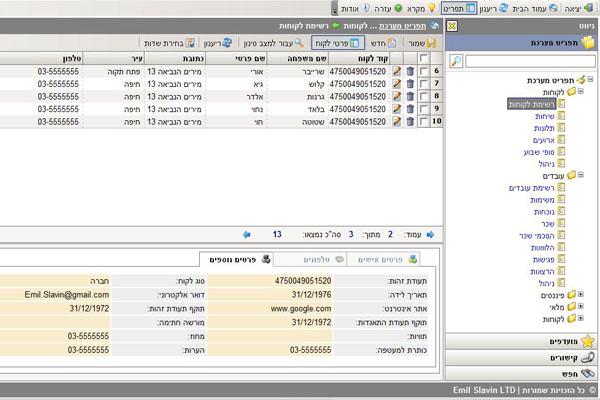Open הסכמי שכר in the tree
Viewport: 600px width, 400px height.
(x=536, y=235)
